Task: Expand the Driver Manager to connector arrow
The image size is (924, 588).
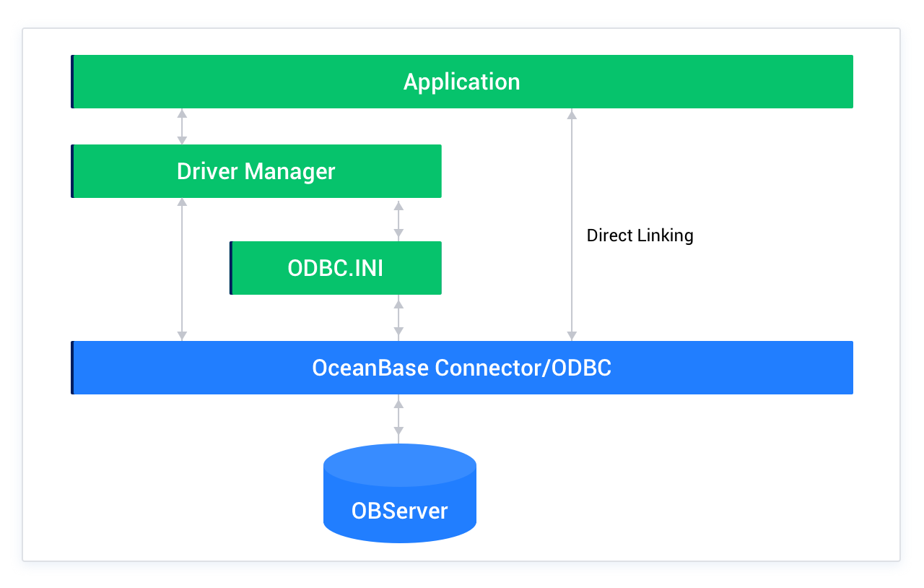Action: pos(181,267)
